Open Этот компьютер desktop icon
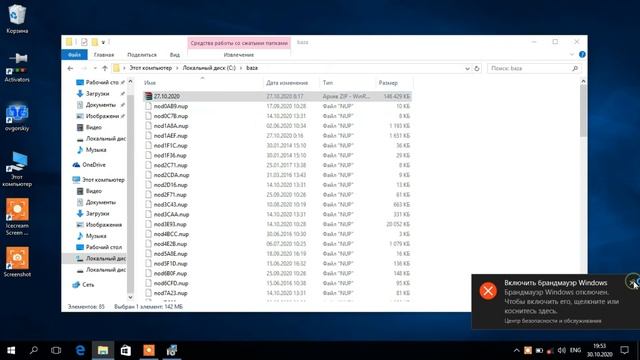This screenshot has width=640, height=360. pyautogui.click(x=17, y=169)
